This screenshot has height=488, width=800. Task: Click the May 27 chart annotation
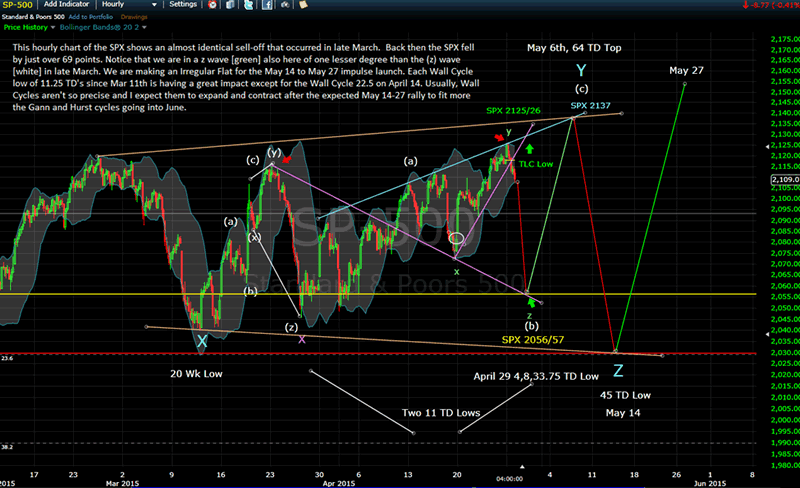pyautogui.click(x=686, y=70)
